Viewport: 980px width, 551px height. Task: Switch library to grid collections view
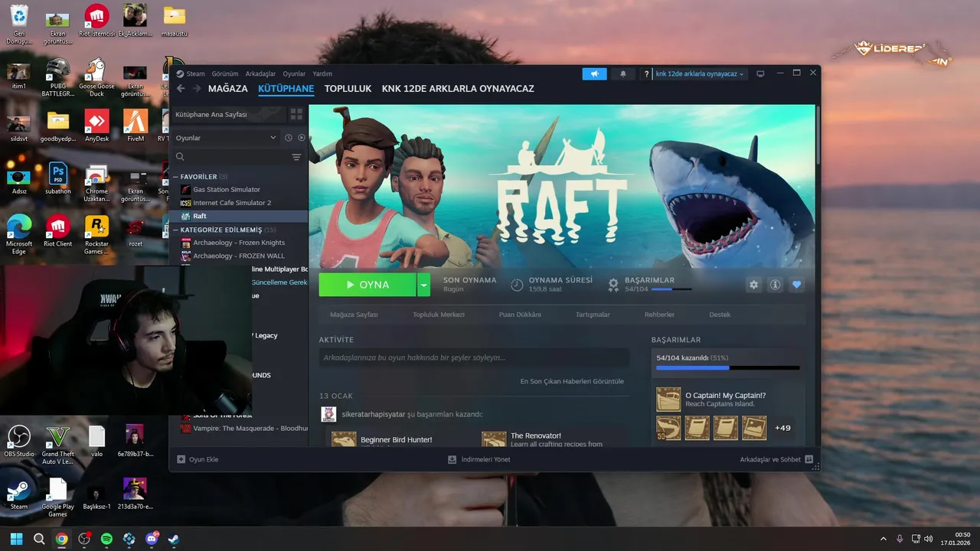pyautogui.click(x=296, y=114)
